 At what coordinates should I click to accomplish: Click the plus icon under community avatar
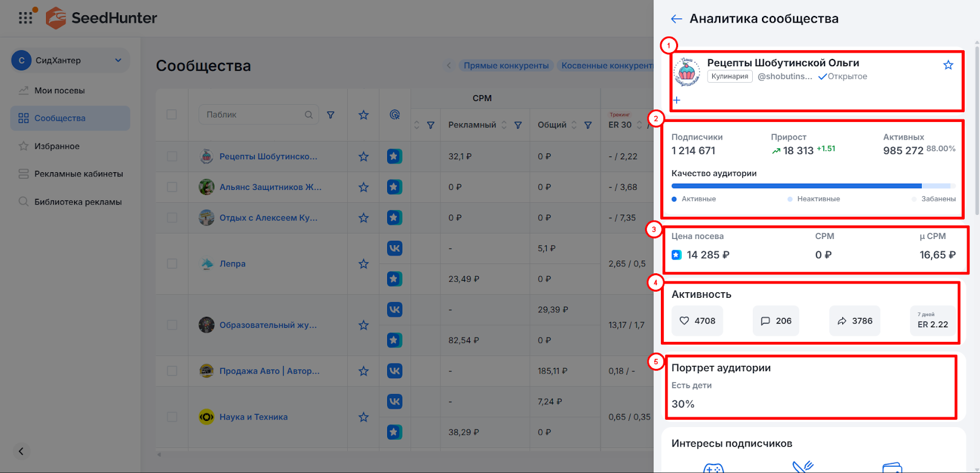tap(677, 100)
